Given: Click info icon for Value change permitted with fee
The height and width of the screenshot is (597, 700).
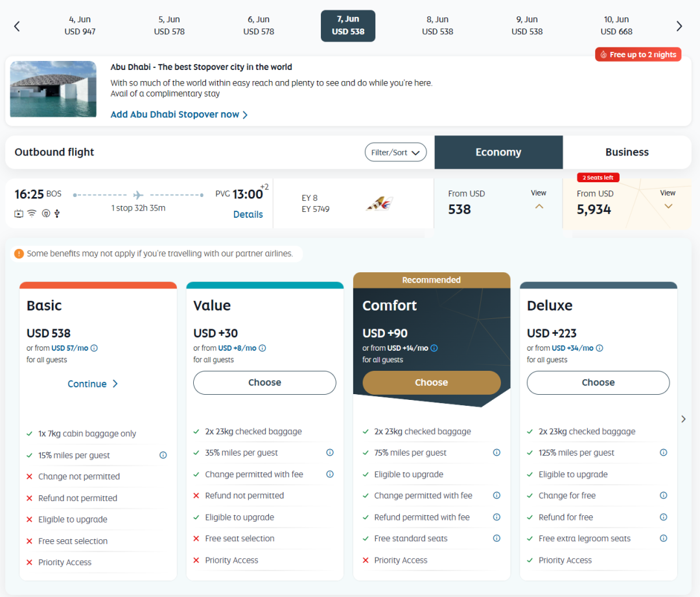Looking at the screenshot, I should [330, 474].
